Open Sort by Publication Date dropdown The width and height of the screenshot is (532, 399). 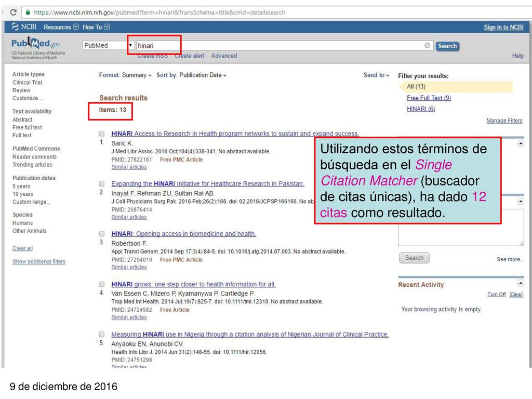[191, 75]
